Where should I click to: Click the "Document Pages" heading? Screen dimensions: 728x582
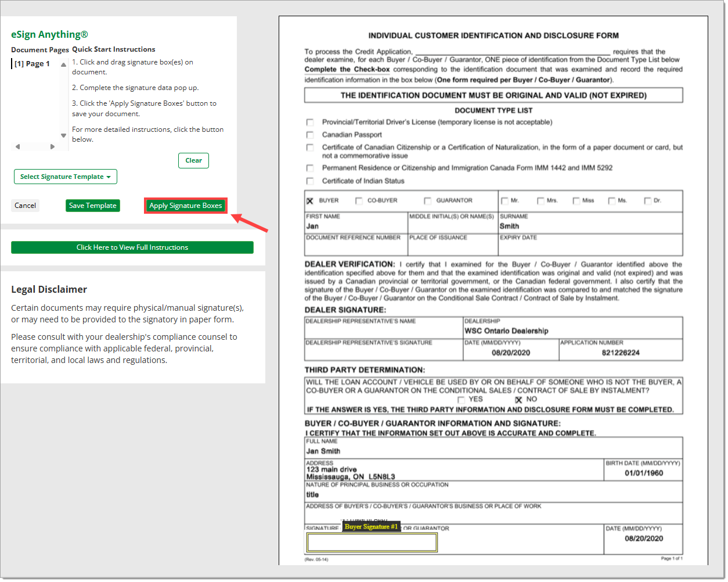coord(40,50)
